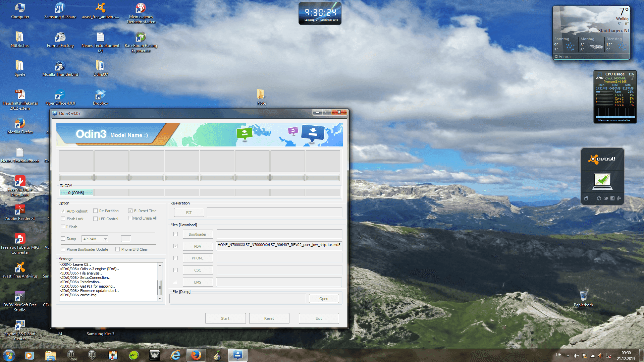
Task: Enable T Flash checkbox
Action: [63, 227]
